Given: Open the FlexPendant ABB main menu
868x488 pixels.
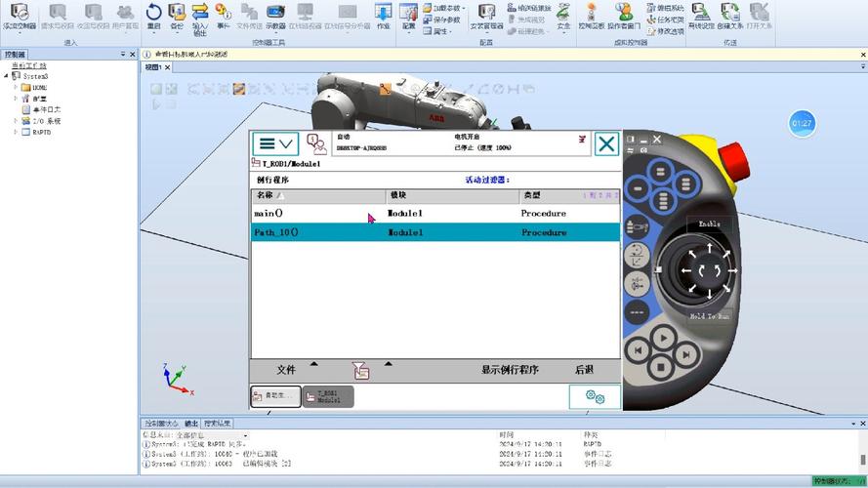Looking at the screenshot, I should (x=275, y=143).
